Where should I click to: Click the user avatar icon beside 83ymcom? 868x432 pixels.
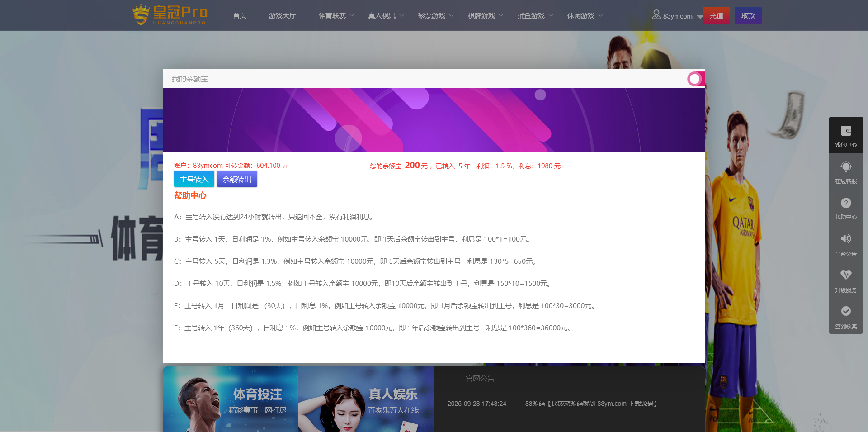pyautogui.click(x=656, y=15)
